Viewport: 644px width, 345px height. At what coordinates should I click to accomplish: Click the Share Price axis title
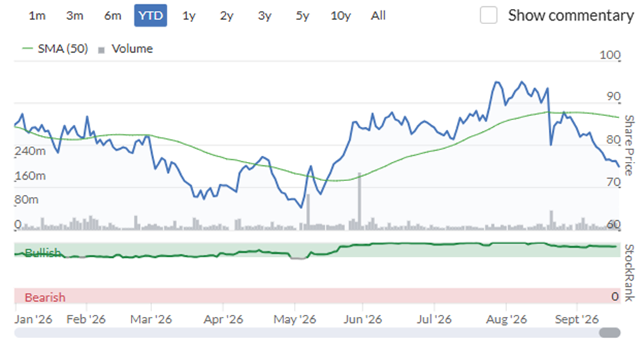(629, 145)
